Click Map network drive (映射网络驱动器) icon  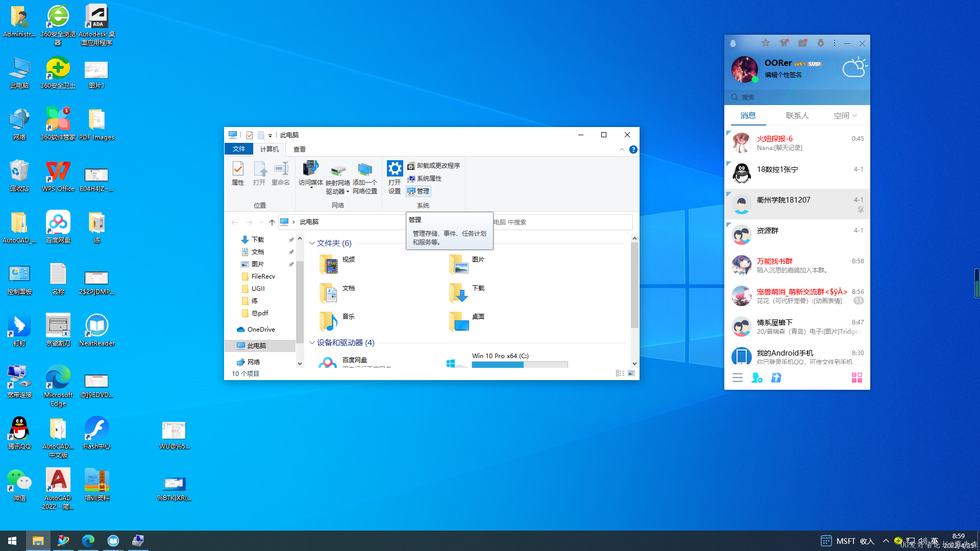(338, 179)
